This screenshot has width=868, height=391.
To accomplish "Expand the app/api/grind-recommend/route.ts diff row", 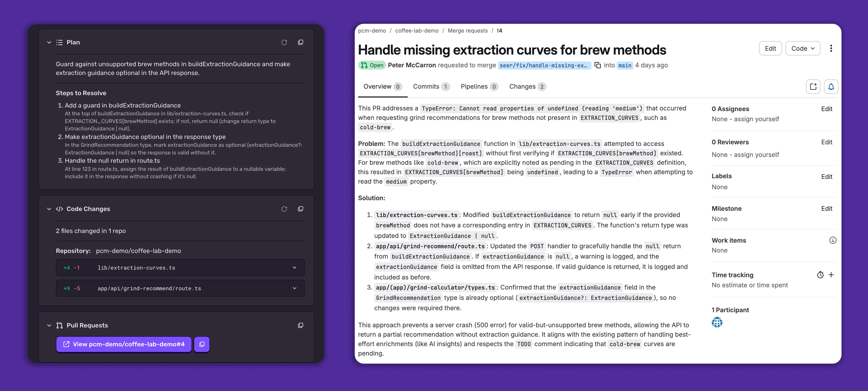I will pyautogui.click(x=180, y=288).
